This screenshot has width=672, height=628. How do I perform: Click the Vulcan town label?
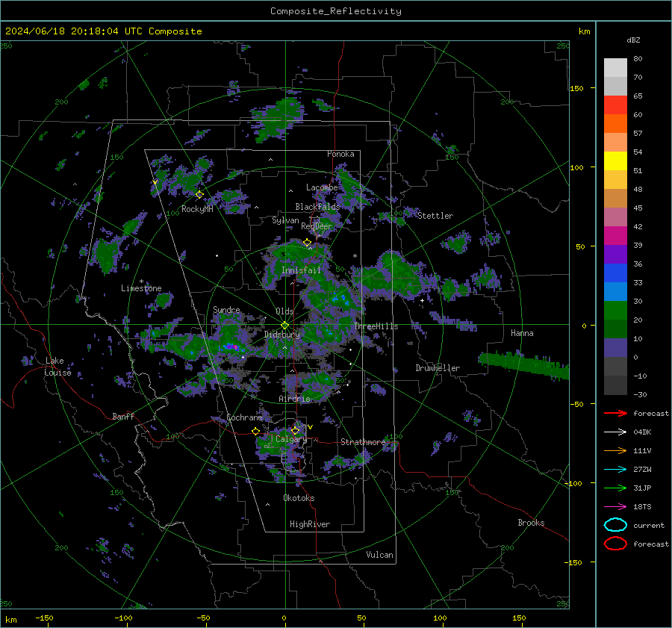coord(380,555)
